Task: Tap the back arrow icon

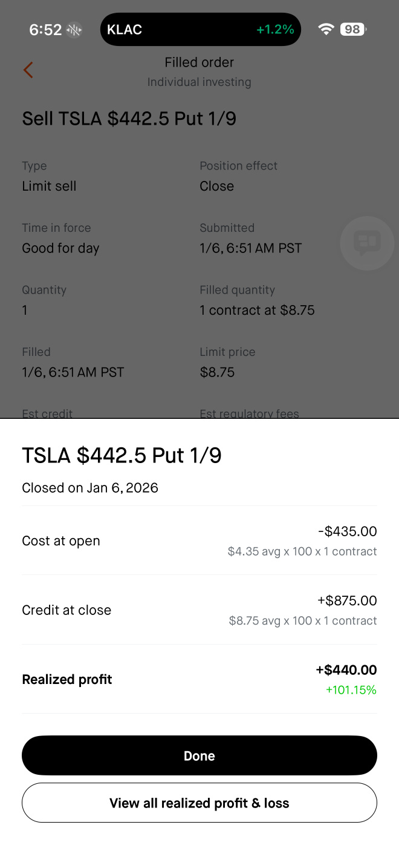Action: pos(28,70)
